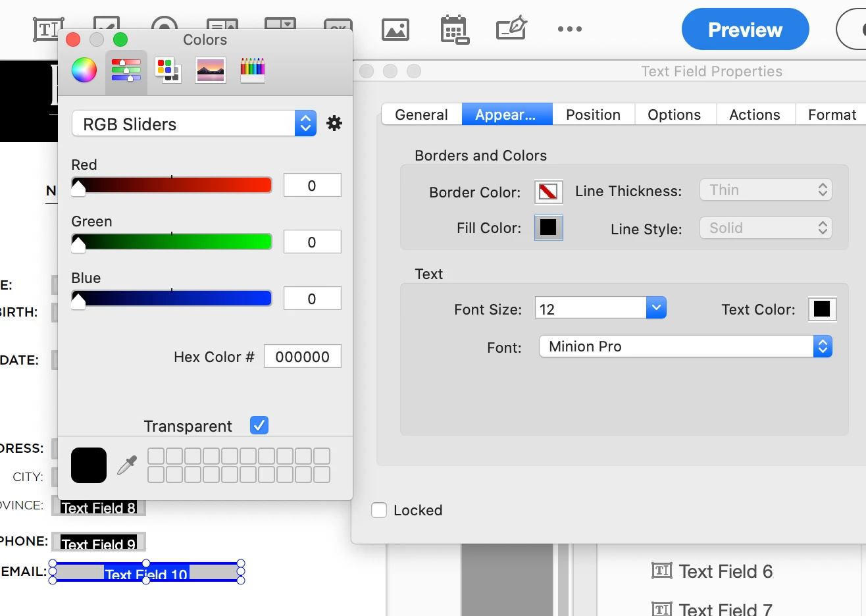The height and width of the screenshot is (616, 866).
Task: Switch to the General tab
Action: point(422,115)
